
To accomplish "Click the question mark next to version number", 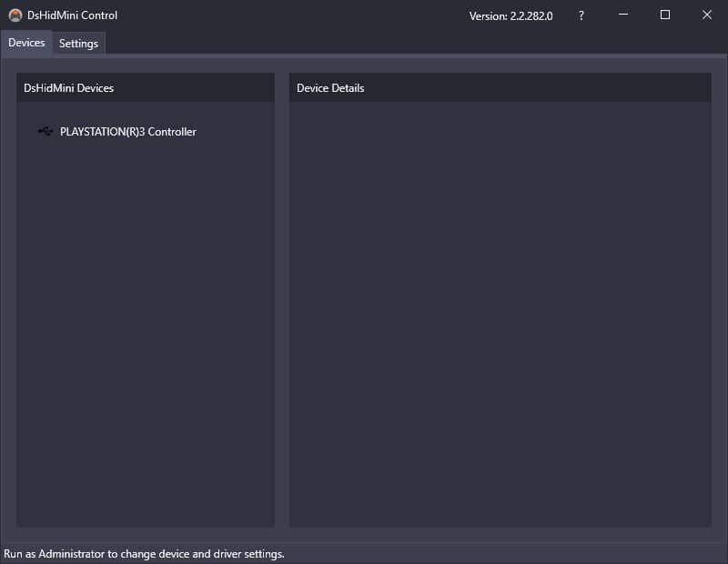I will tap(581, 15).
